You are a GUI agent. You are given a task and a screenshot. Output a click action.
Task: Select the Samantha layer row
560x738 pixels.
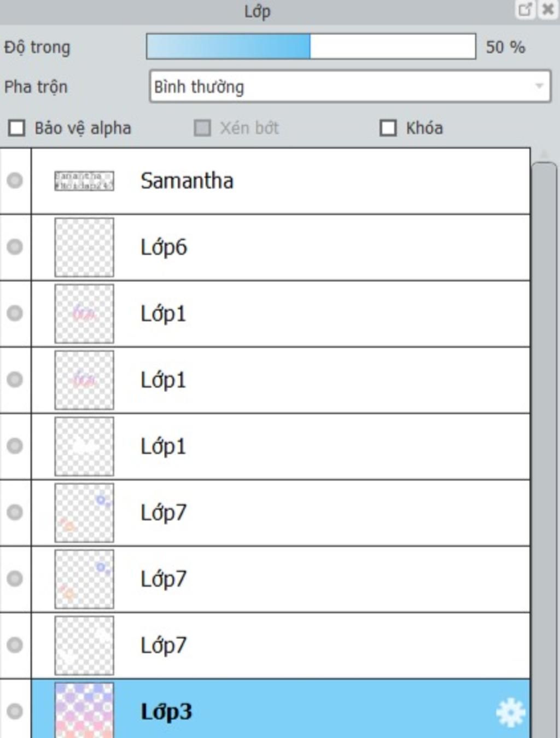281,181
